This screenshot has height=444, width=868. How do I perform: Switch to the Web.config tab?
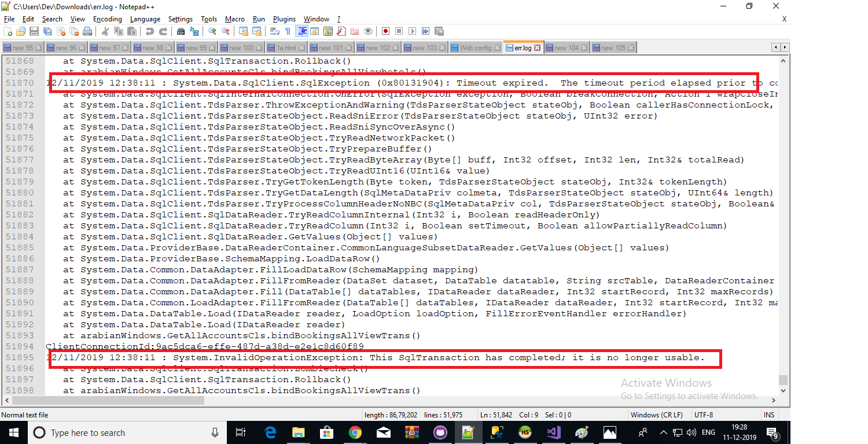[475, 47]
